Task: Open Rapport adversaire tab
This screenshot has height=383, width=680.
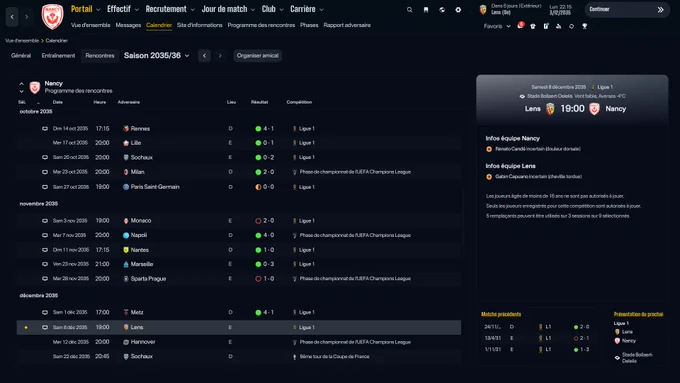Action: coord(347,25)
